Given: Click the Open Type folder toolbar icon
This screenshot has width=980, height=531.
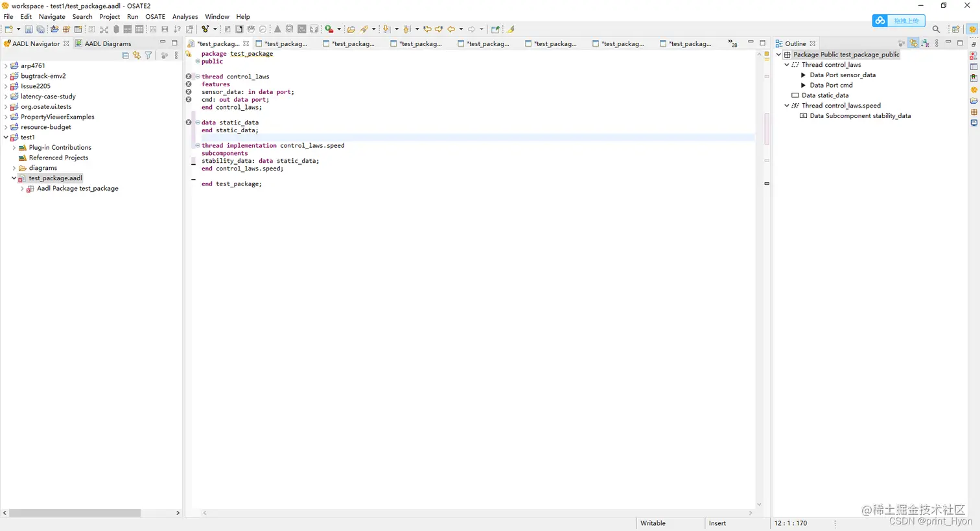Looking at the screenshot, I should [x=351, y=29].
